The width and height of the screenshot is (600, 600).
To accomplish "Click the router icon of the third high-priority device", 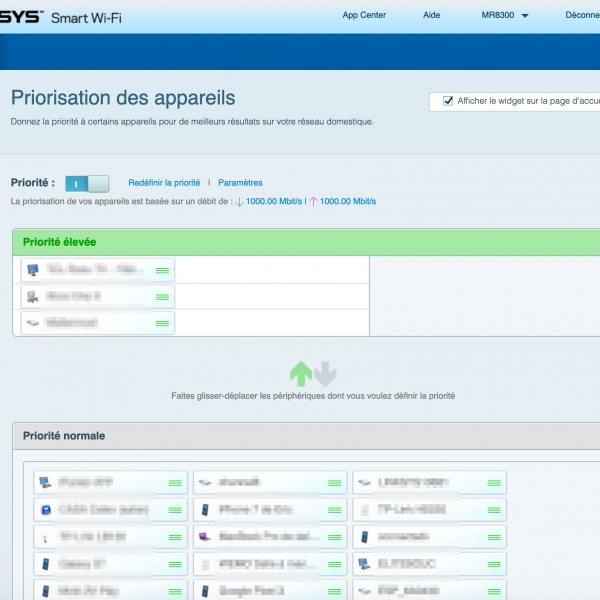I will click(x=33, y=323).
